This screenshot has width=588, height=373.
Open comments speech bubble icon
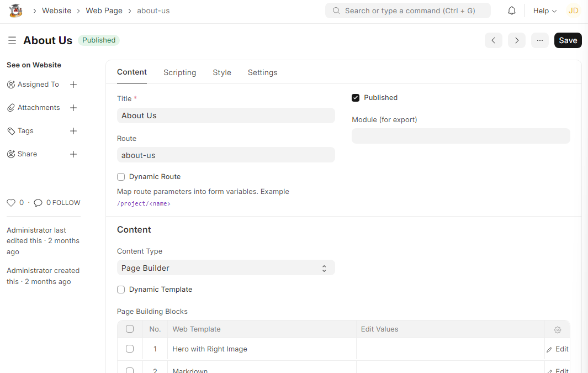(38, 203)
